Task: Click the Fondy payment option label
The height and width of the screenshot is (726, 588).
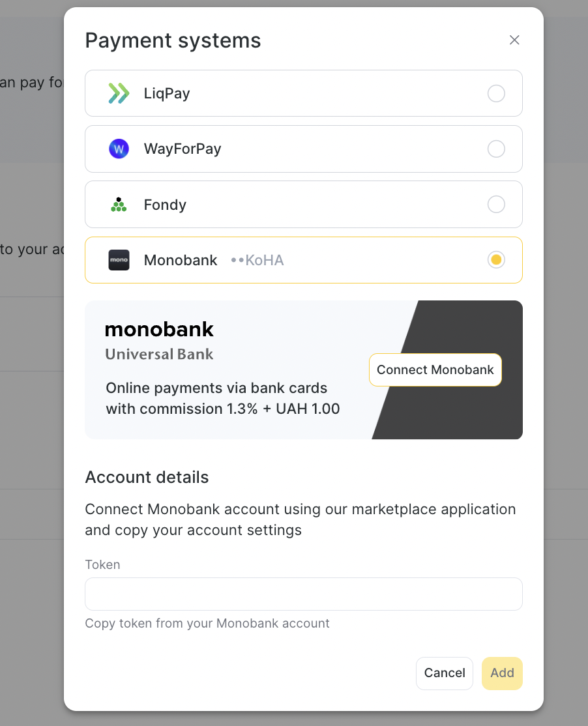Action: click(165, 205)
